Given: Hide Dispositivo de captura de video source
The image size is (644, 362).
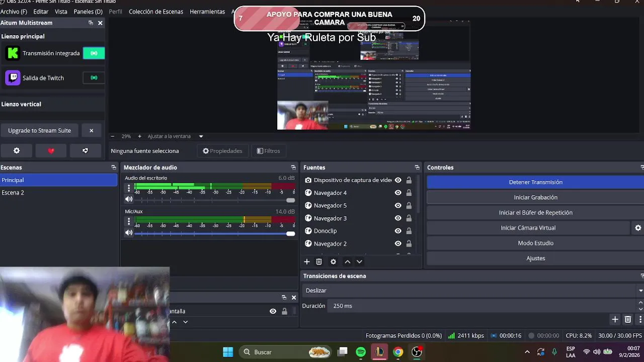Looking at the screenshot, I should (x=398, y=180).
